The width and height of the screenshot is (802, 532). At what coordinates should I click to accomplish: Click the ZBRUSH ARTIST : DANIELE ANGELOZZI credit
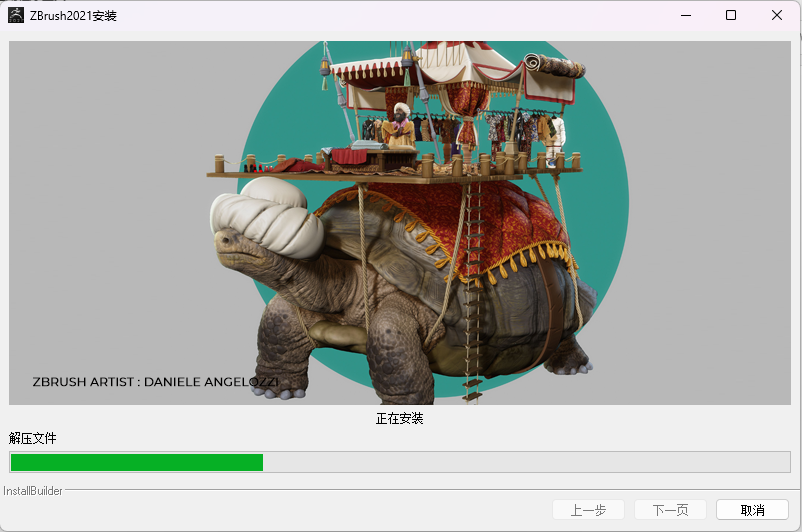pyautogui.click(x=155, y=382)
